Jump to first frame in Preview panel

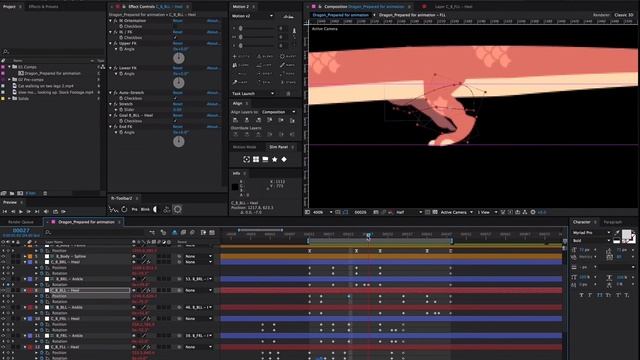[5, 212]
